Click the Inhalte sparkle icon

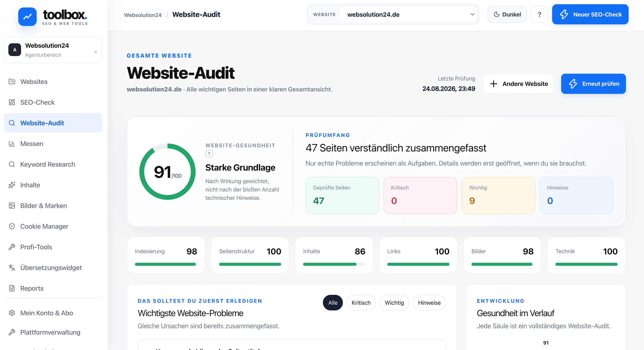tap(12, 185)
